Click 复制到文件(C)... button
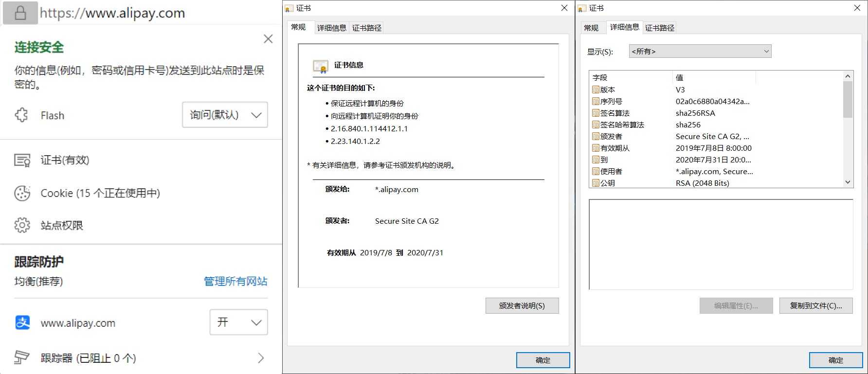The width and height of the screenshot is (868, 374). tap(816, 305)
